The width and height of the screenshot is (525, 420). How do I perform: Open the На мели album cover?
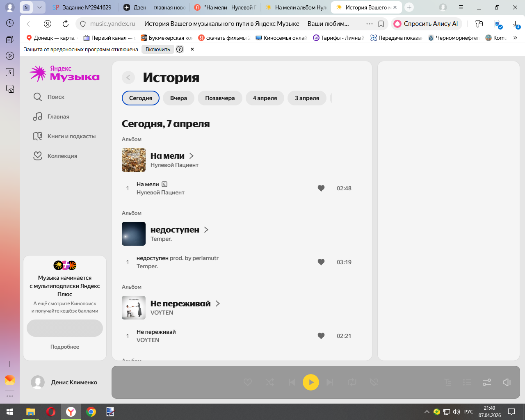tap(134, 160)
